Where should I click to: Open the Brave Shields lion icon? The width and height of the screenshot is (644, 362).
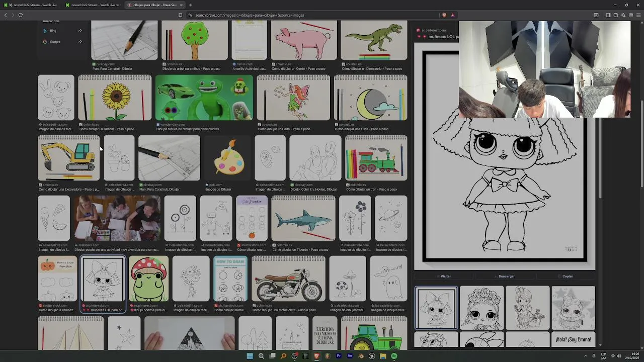[x=444, y=15]
